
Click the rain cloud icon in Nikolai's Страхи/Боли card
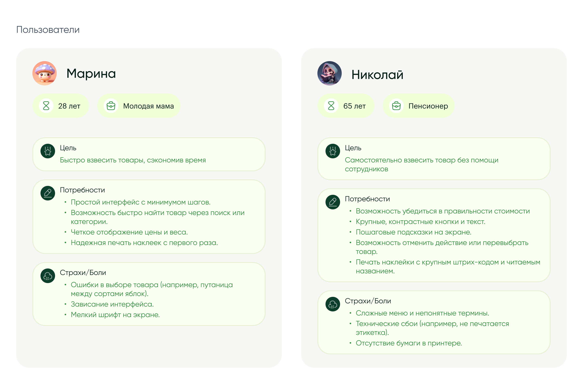tap(333, 304)
